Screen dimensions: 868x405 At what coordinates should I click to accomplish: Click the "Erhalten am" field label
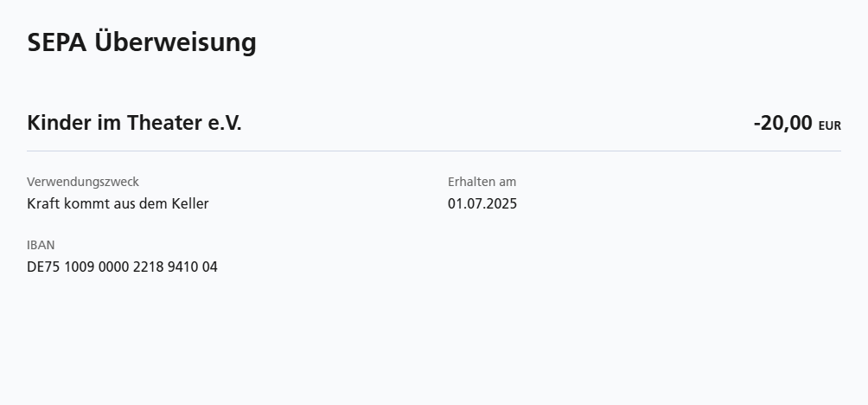482,182
